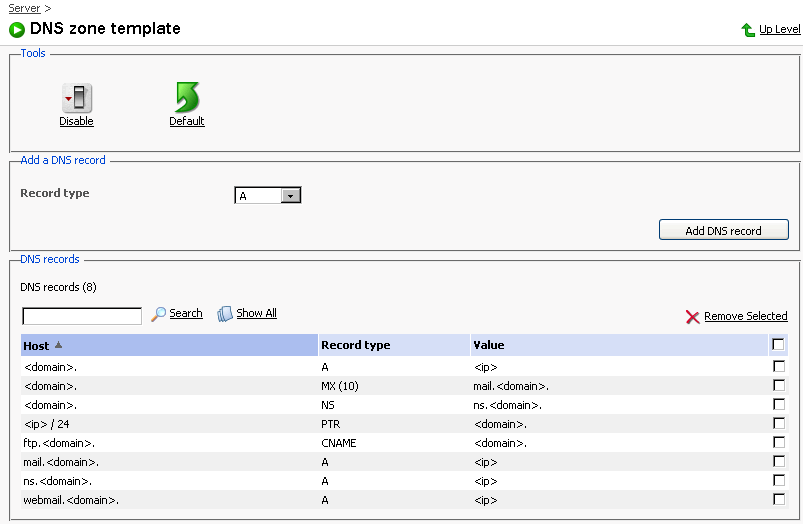Click the red X Remove Selected icon
This screenshot has width=803, height=524.
(692, 317)
